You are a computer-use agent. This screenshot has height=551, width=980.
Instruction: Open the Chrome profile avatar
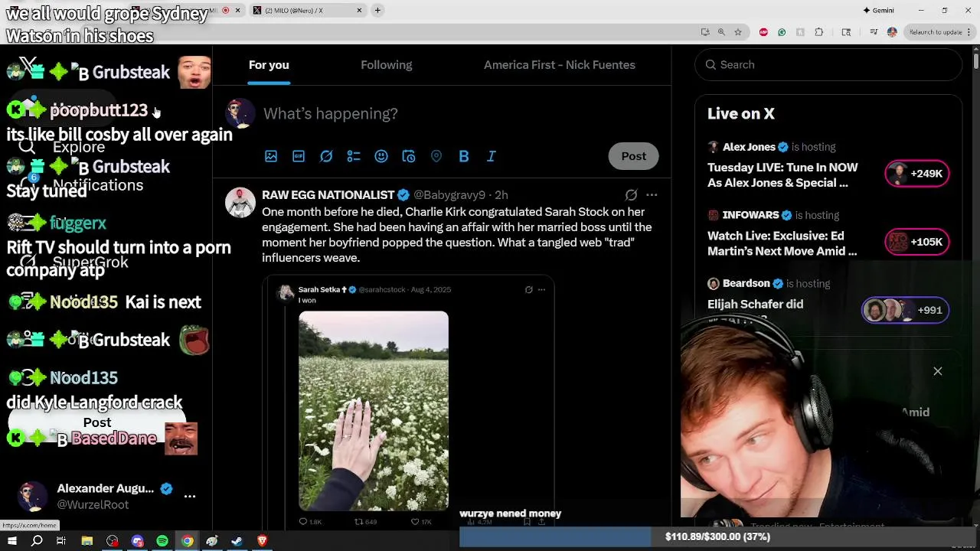[892, 32]
